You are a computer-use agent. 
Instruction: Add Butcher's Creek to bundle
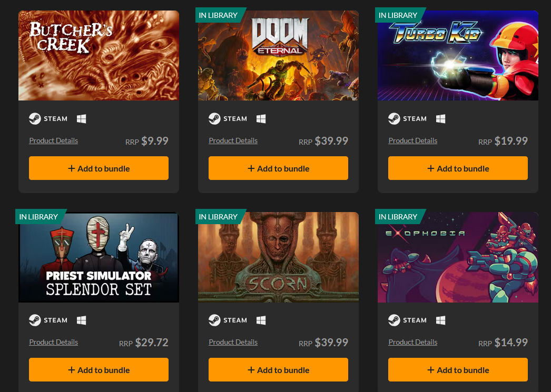(99, 168)
